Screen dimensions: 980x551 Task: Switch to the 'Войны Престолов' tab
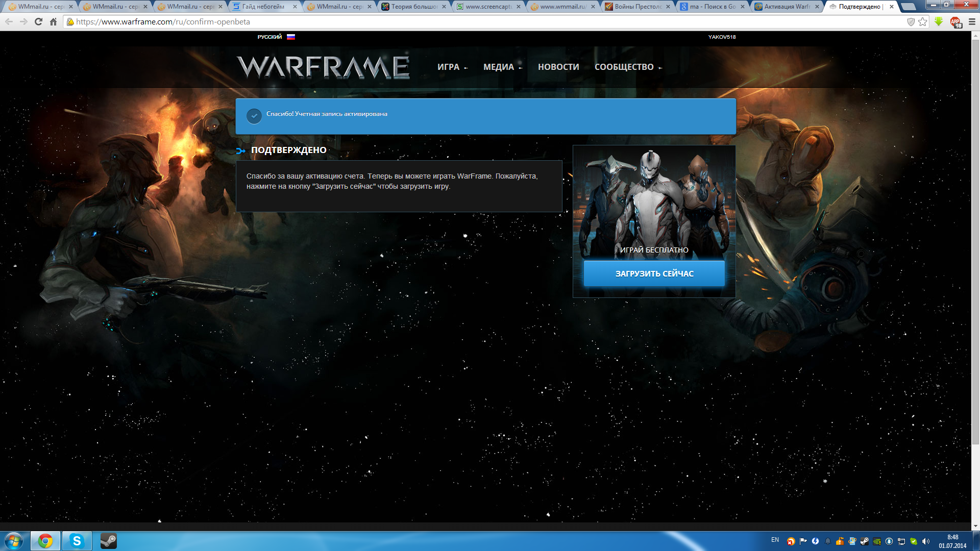[x=638, y=7]
